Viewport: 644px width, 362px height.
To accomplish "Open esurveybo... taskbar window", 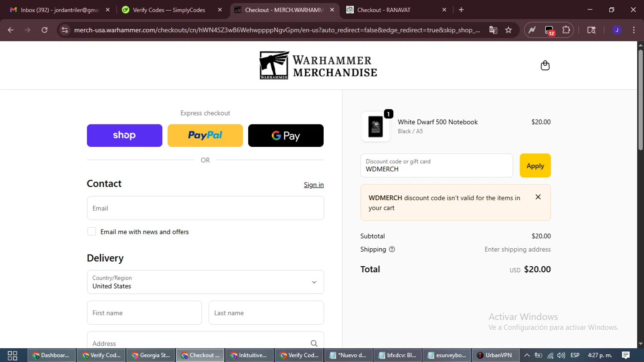I will click(x=447, y=356).
